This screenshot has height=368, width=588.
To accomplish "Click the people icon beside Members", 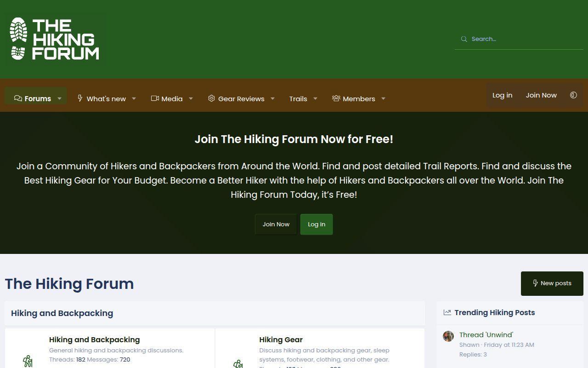I will point(336,98).
